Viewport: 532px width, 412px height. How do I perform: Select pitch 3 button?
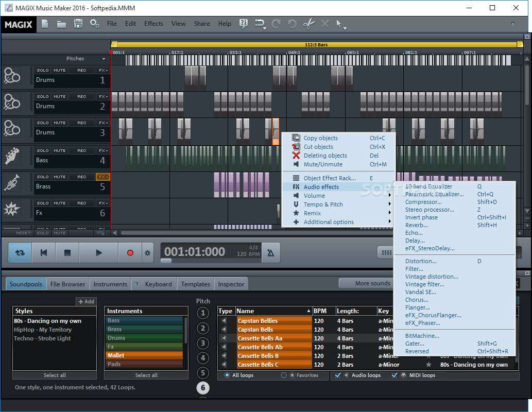coord(203,343)
